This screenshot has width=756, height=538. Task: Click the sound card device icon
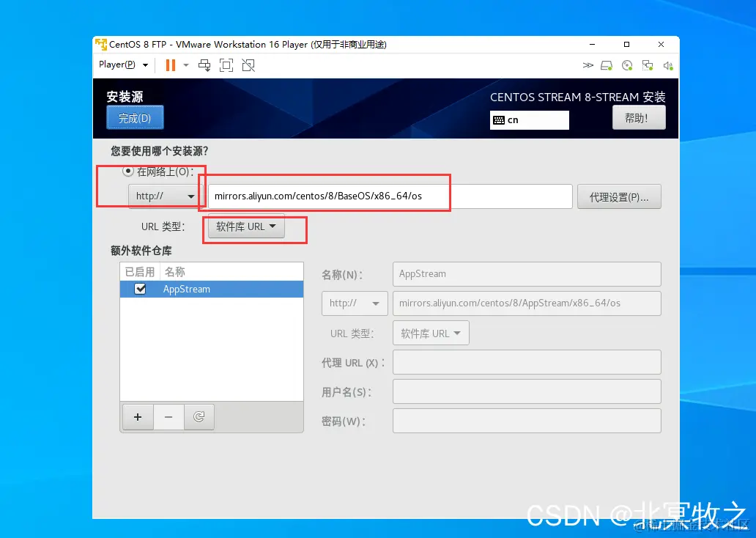click(x=668, y=65)
